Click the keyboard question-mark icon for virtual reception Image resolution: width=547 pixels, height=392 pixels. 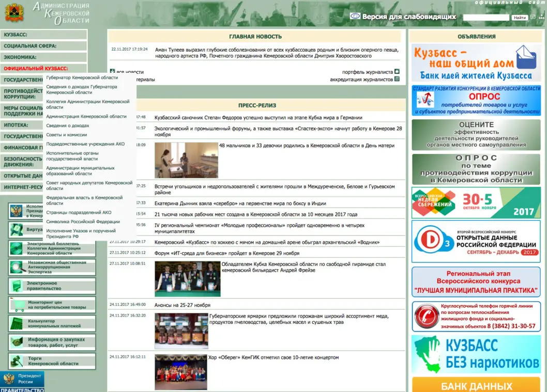(16, 229)
